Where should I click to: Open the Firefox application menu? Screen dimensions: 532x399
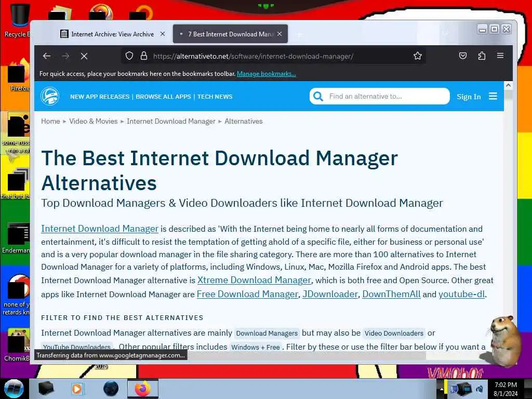coord(500,55)
